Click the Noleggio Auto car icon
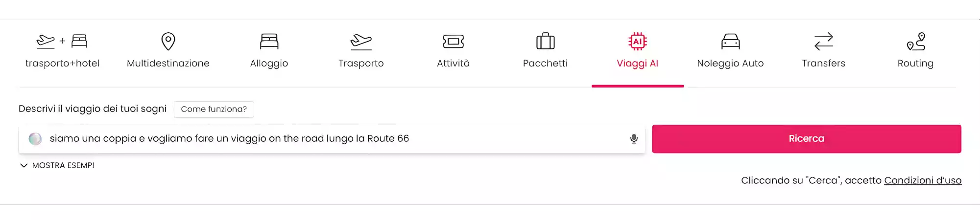This screenshot has height=220, width=980. [730, 42]
